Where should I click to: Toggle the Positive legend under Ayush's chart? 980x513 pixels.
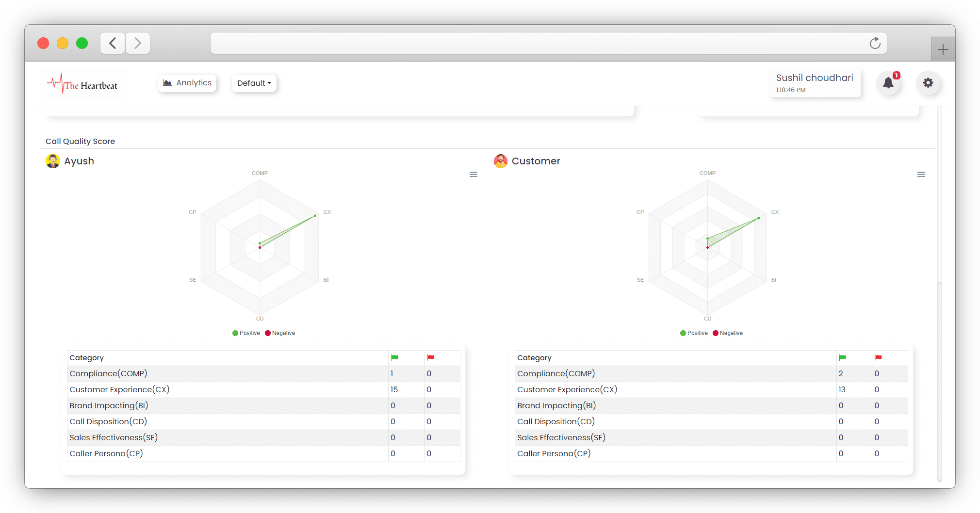point(246,333)
